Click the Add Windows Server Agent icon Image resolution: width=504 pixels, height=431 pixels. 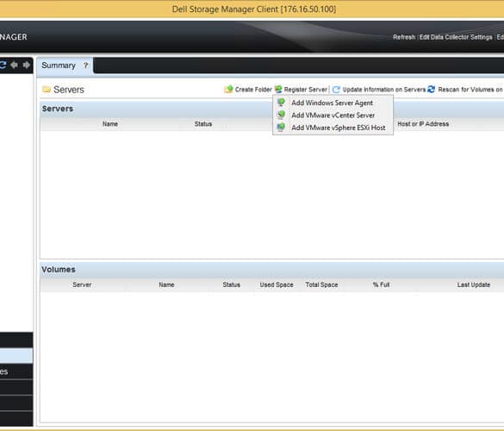point(281,103)
